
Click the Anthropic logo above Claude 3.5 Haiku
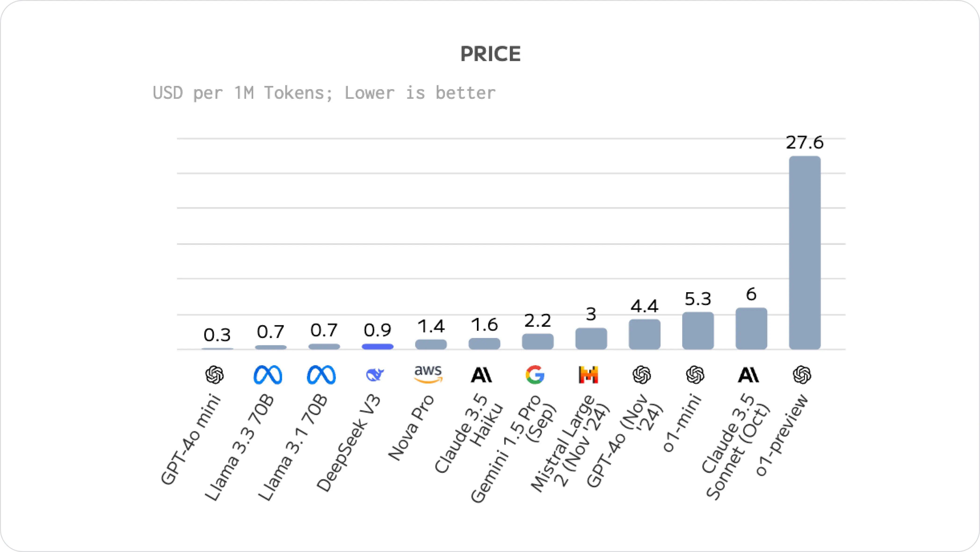pos(481,375)
